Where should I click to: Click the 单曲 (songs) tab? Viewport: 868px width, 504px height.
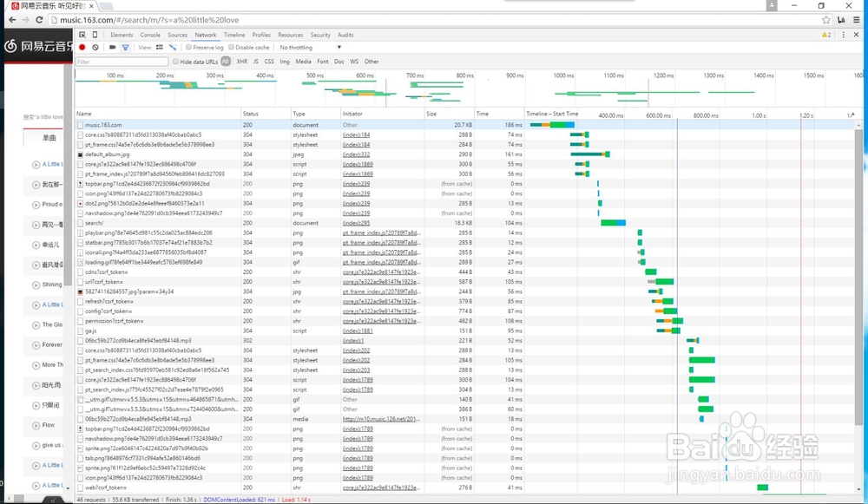click(49, 138)
